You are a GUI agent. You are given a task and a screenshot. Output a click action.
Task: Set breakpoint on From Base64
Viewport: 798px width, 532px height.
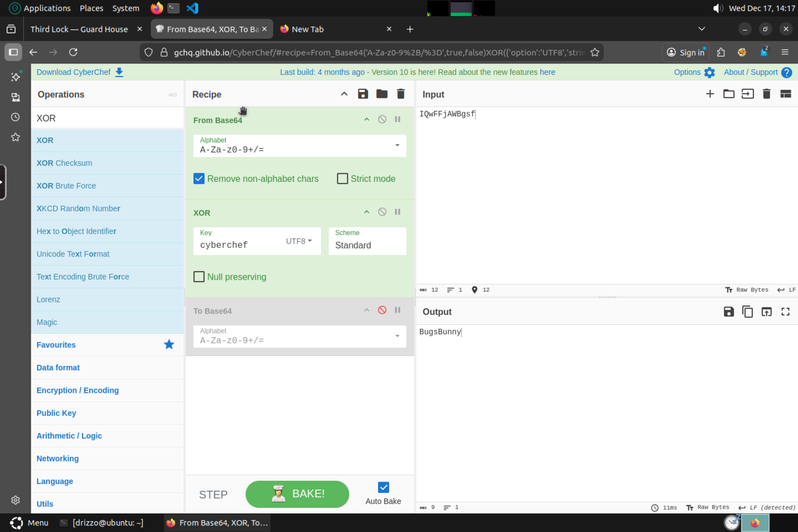pyautogui.click(x=398, y=119)
